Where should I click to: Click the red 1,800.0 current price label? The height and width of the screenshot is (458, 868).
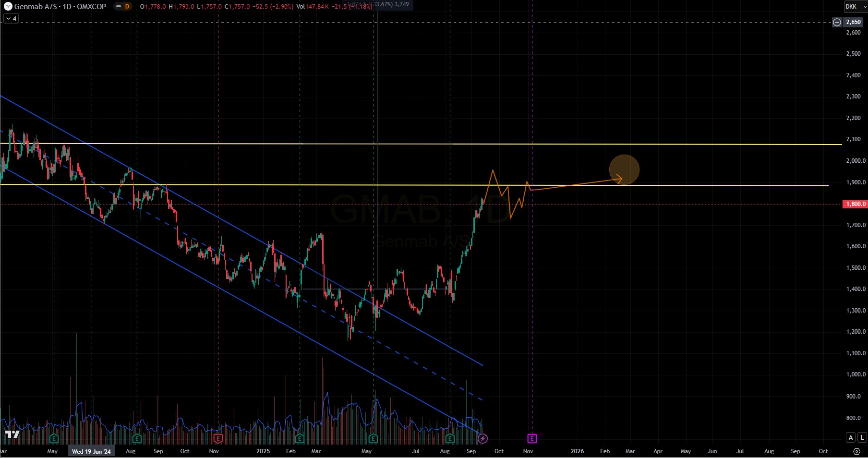click(855, 204)
